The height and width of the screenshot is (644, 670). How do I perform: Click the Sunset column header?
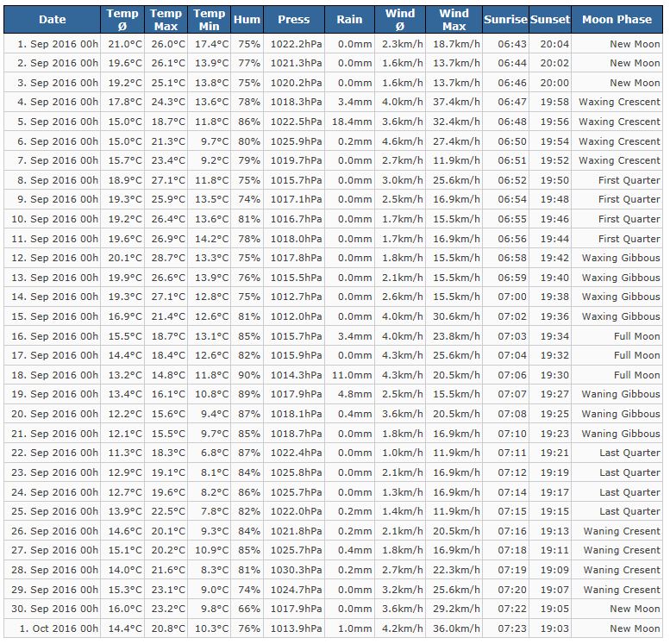click(x=550, y=20)
